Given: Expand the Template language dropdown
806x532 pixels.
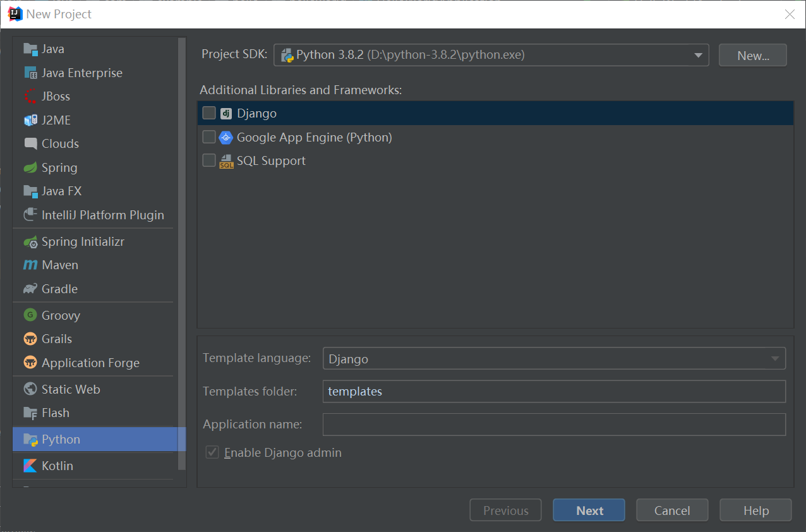Looking at the screenshot, I should [x=775, y=358].
